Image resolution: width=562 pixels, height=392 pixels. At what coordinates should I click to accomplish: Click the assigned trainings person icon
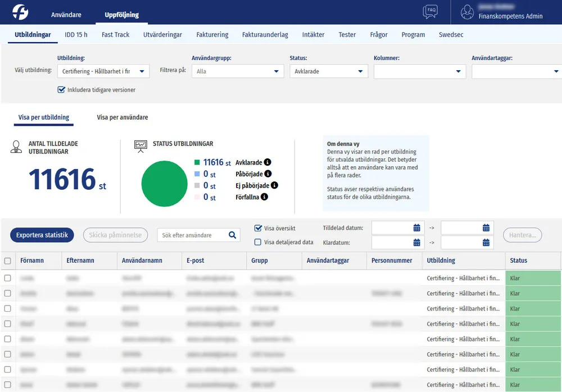(x=16, y=147)
